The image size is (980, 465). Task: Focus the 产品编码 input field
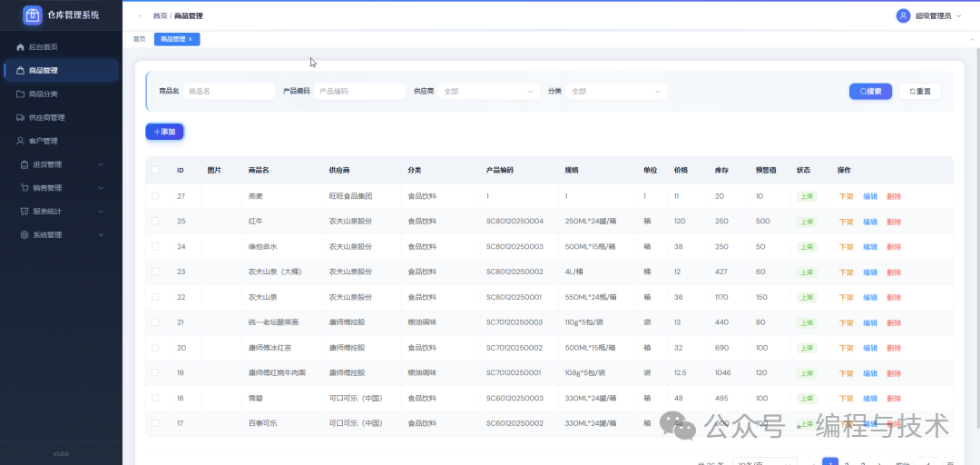point(360,92)
